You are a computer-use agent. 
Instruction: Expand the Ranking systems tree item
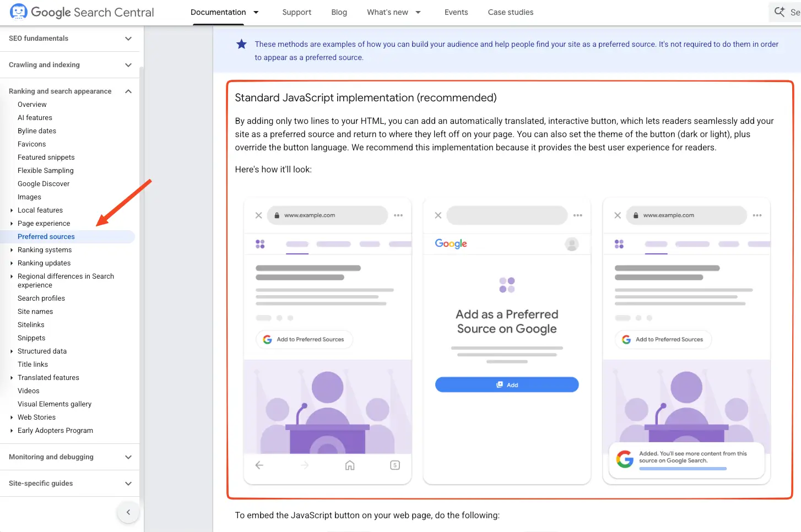click(x=12, y=250)
